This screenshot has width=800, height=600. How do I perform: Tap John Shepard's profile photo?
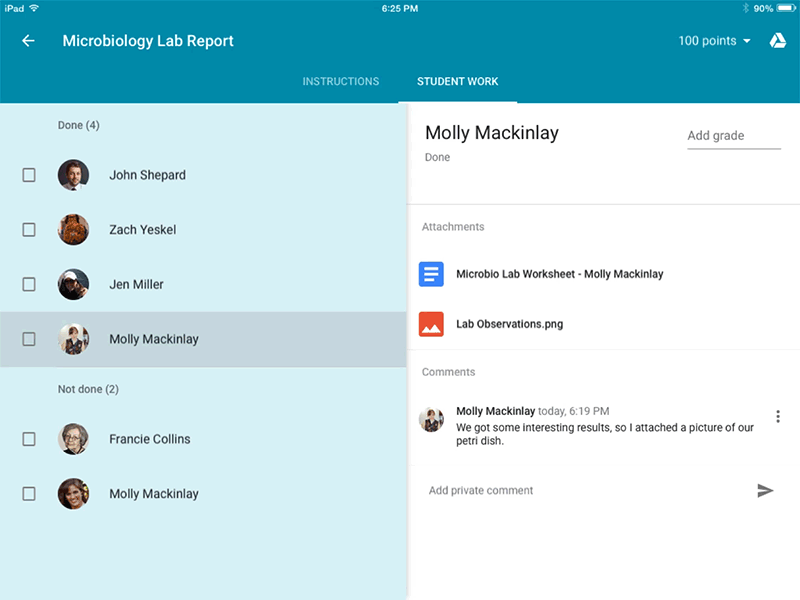click(x=73, y=175)
